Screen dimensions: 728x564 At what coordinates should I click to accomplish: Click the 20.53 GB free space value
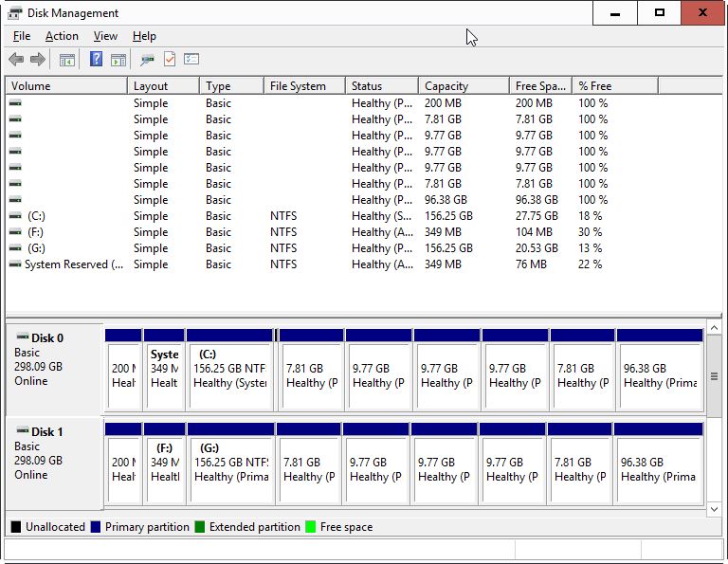(x=537, y=248)
